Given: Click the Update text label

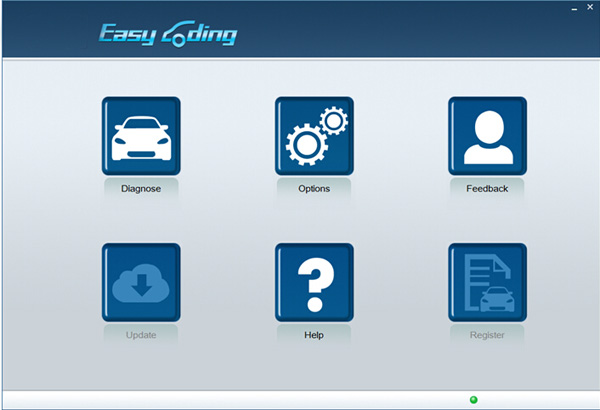Looking at the screenshot, I should click(141, 335).
